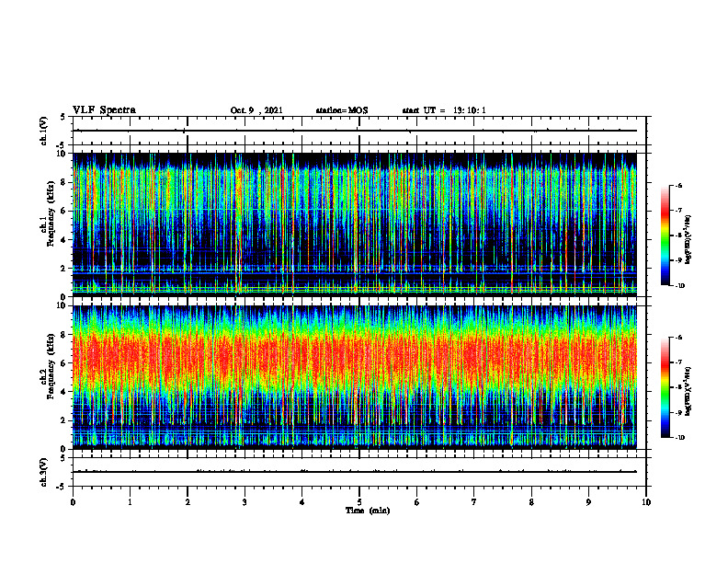Viewport: 728px width, 563px height.
Task: Click the "ch.3(V)" waveform axis label
Action: click(44, 472)
